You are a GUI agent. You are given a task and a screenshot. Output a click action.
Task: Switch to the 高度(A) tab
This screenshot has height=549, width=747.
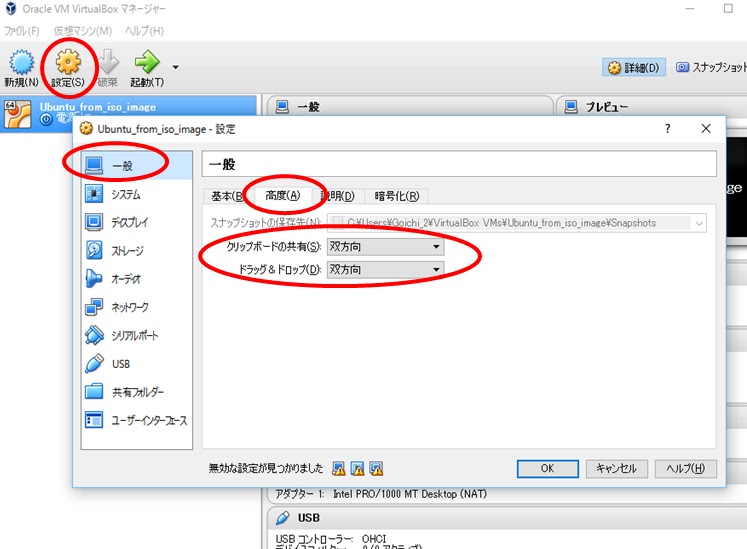283,195
